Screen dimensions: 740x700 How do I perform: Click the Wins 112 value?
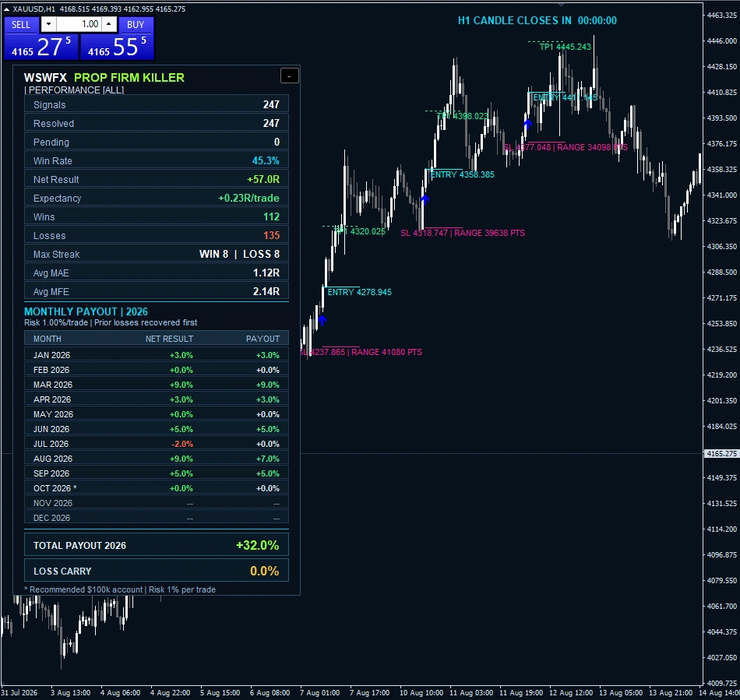pos(271,216)
